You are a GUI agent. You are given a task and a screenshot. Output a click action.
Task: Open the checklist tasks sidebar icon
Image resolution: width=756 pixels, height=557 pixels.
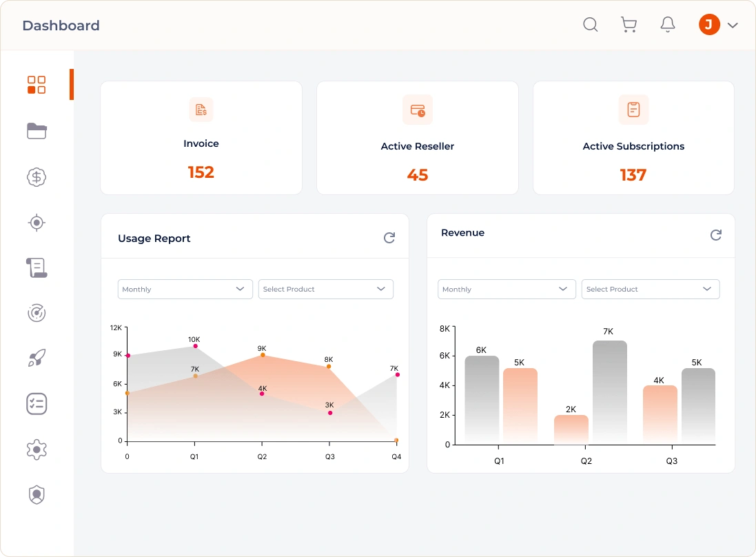tap(37, 404)
